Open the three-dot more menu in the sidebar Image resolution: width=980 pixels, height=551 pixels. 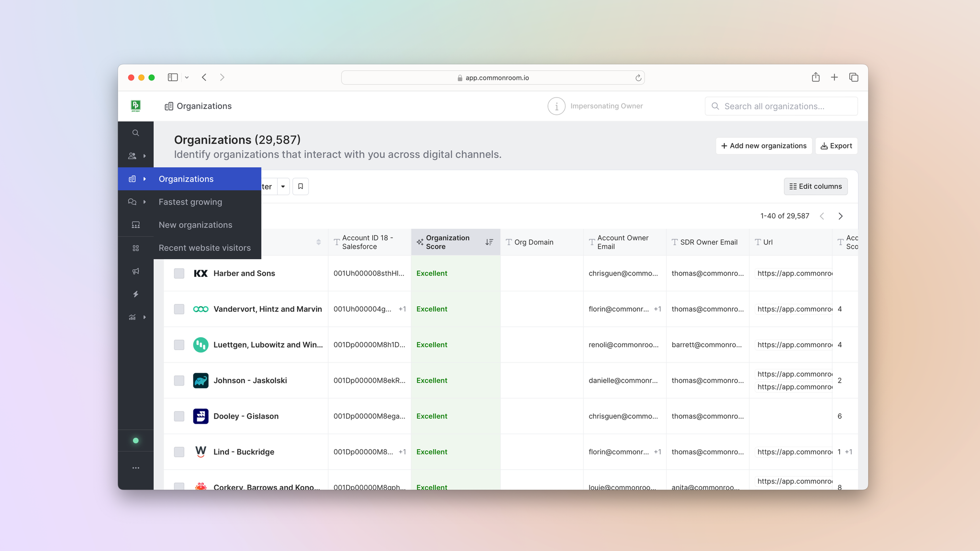(x=136, y=468)
